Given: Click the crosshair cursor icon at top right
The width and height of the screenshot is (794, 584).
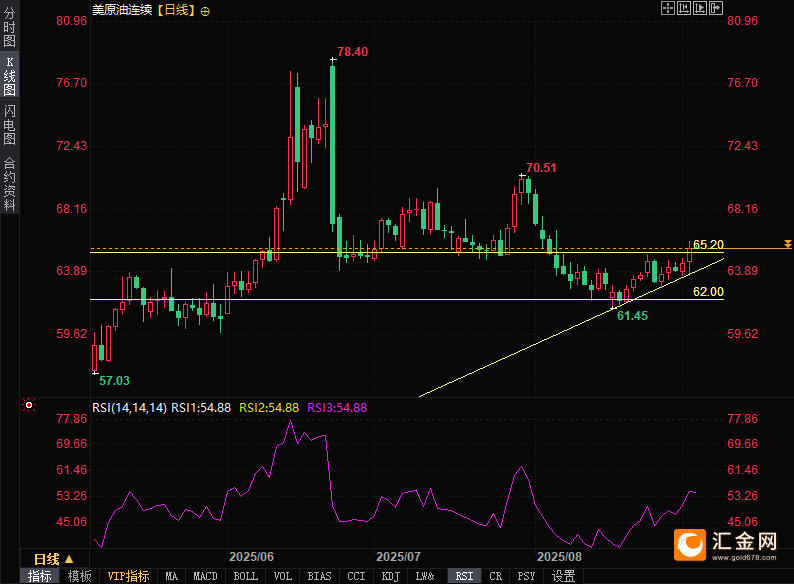Looking at the screenshot, I should click(x=668, y=8).
